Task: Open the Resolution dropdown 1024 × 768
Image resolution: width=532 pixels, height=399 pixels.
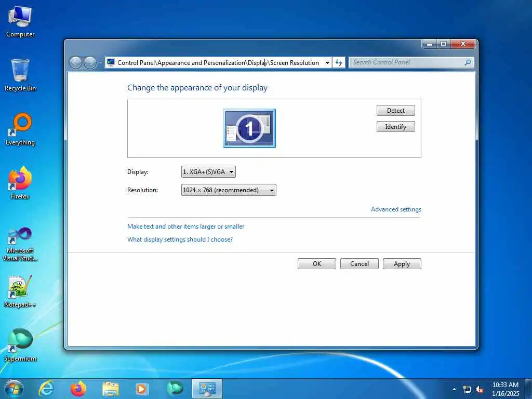Action: [x=229, y=190]
